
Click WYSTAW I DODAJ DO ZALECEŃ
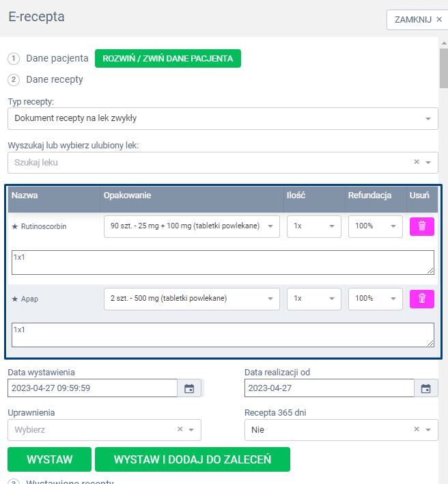click(x=192, y=459)
